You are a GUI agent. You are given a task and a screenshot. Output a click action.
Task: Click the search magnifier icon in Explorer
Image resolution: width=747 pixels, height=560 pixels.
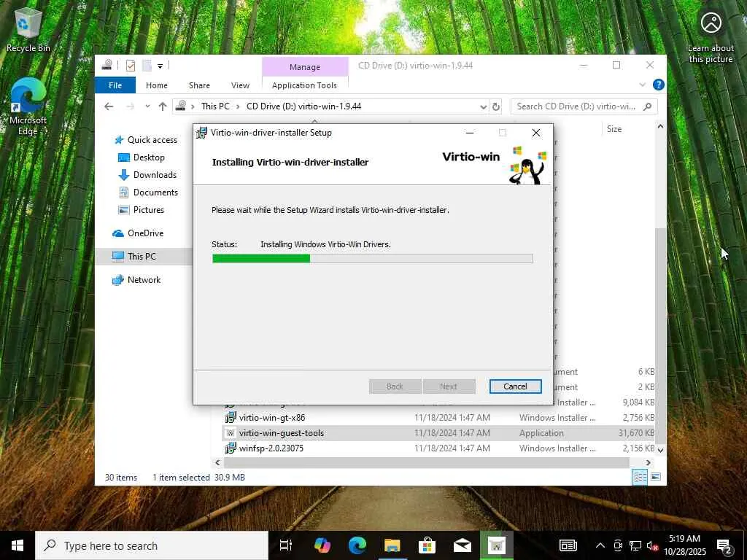pos(647,106)
